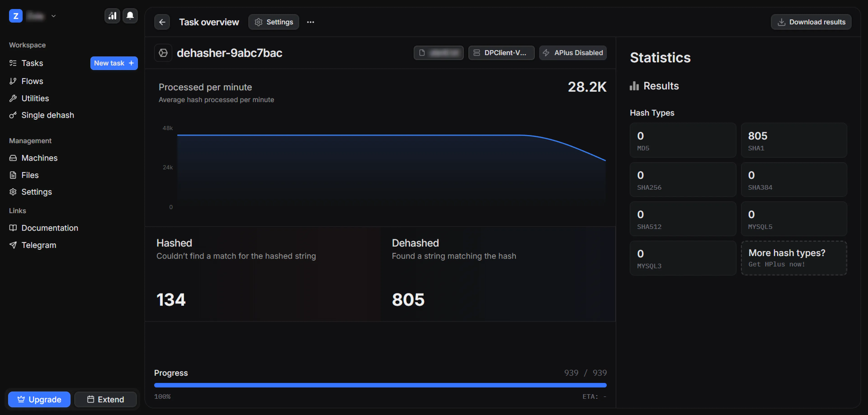Screen dimensions: 868x415
Task: Open task Settings button
Action: 274,22
